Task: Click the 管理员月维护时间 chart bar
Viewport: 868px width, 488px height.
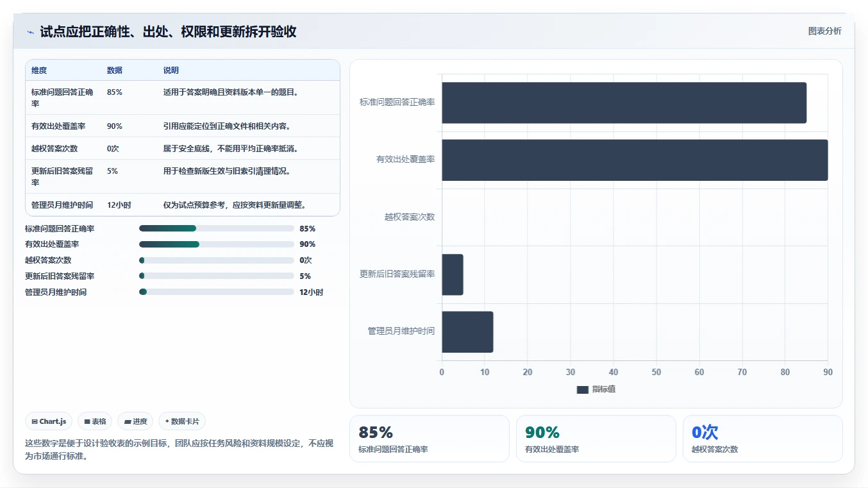Action: (x=467, y=332)
